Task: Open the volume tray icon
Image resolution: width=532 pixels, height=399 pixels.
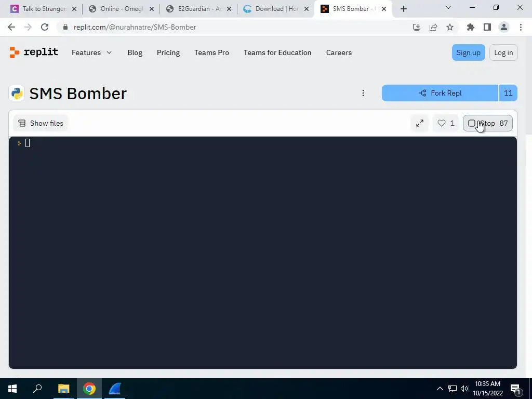Action: [464, 389]
